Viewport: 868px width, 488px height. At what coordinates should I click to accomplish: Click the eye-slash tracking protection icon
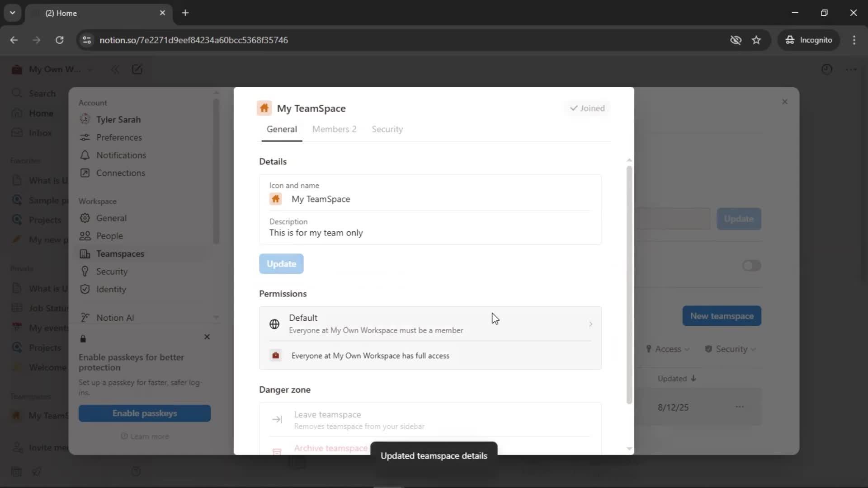pos(736,40)
